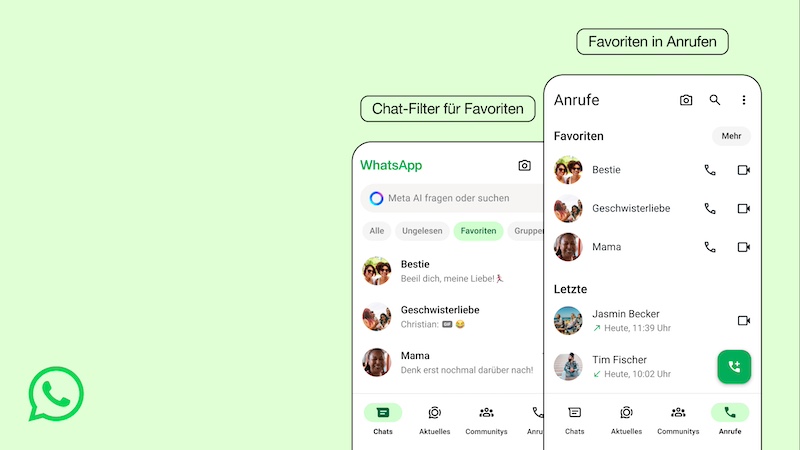800x450 pixels.
Task: Switch to Communitys tab in Anrufe screen
Action: pyautogui.click(x=678, y=420)
